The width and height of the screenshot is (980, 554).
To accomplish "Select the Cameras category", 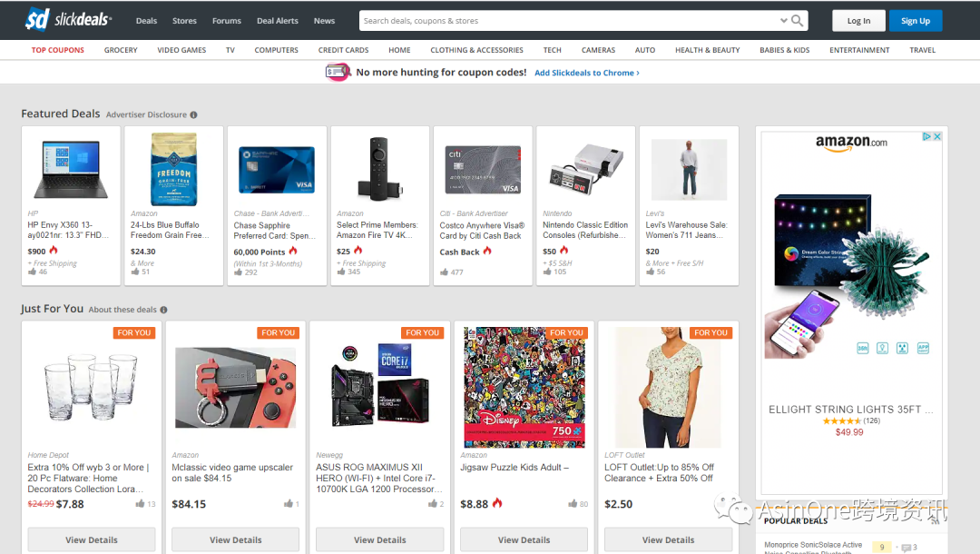I will click(x=598, y=50).
